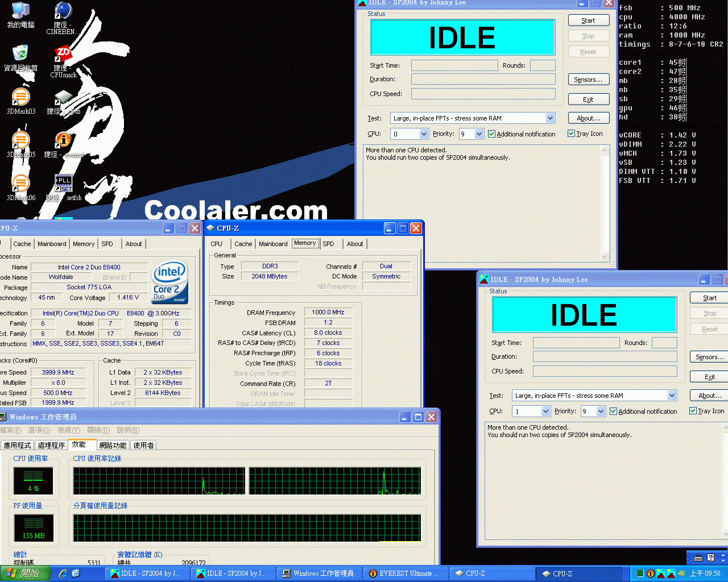Open Priority dropdown in upper SP2004 window
This screenshot has height=582, width=728.
coord(479,134)
